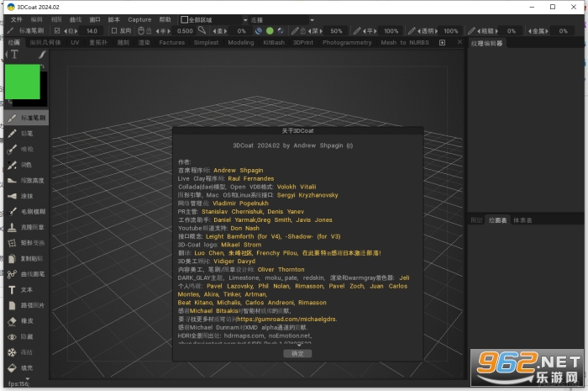Expand more tools arrow below 填充

[x=27, y=378]
